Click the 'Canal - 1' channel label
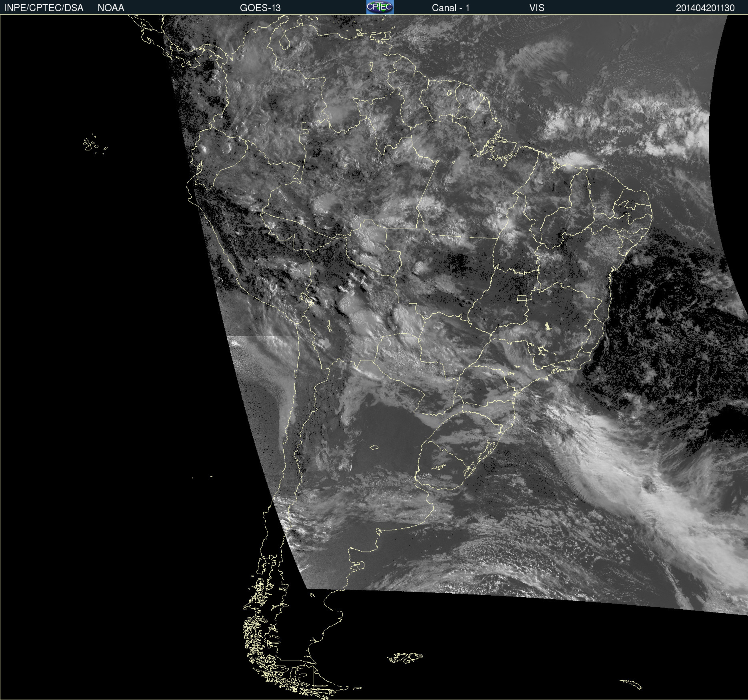 click(x=450, y=8)
